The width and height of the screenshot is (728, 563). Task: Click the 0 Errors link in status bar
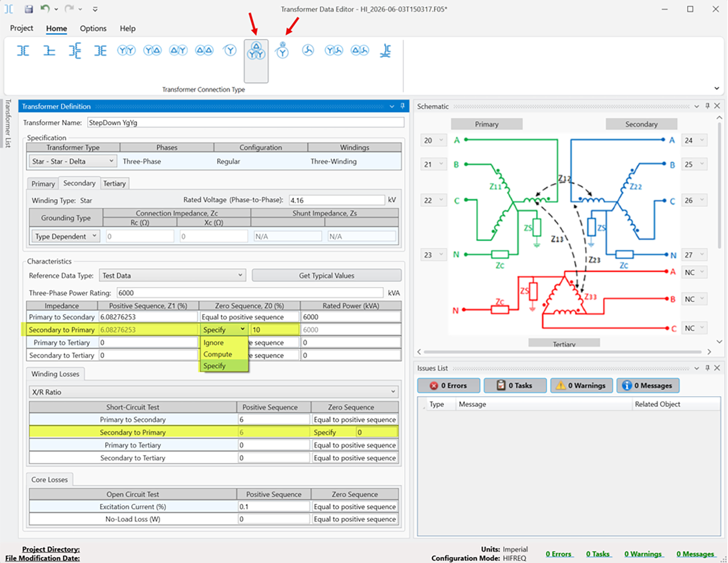[559, 554]
